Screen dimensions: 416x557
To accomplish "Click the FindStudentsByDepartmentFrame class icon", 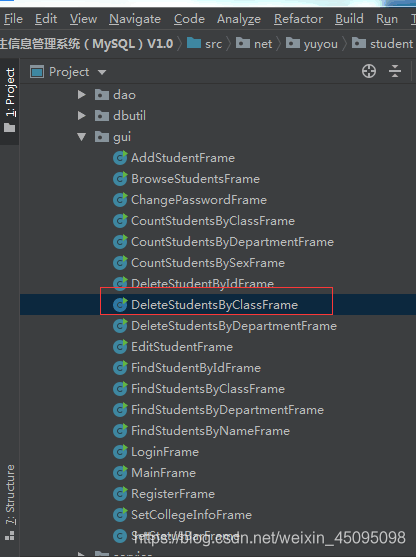I will coord(120,410).
